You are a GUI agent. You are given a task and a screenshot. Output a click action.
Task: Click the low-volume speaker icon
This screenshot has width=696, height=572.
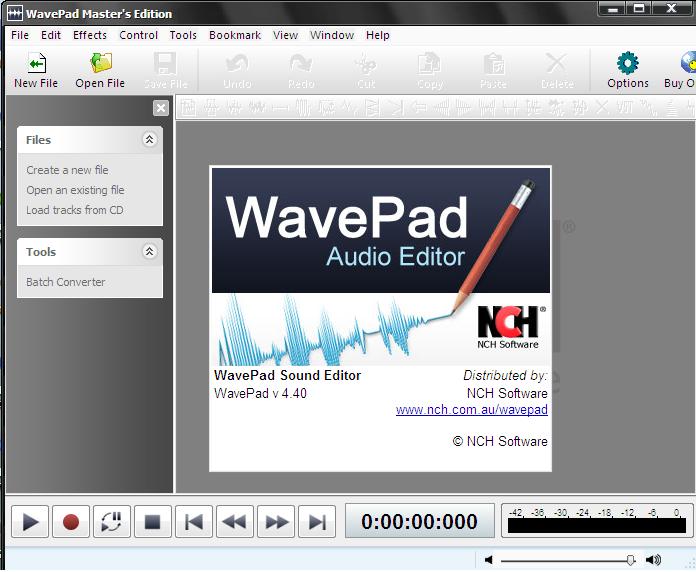pyautogui.click(x=489, y=560)
